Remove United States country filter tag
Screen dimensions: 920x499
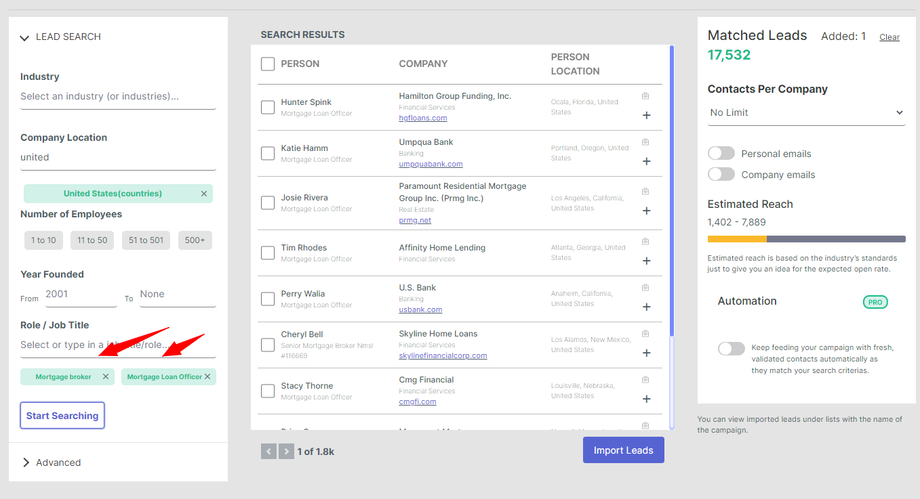[x=204, y=194]
